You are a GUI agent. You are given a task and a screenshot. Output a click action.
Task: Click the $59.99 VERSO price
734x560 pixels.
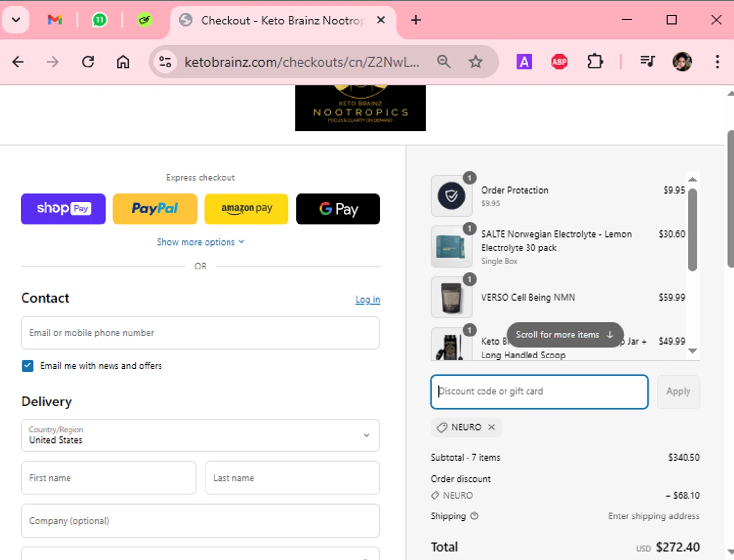pos(671,297)
